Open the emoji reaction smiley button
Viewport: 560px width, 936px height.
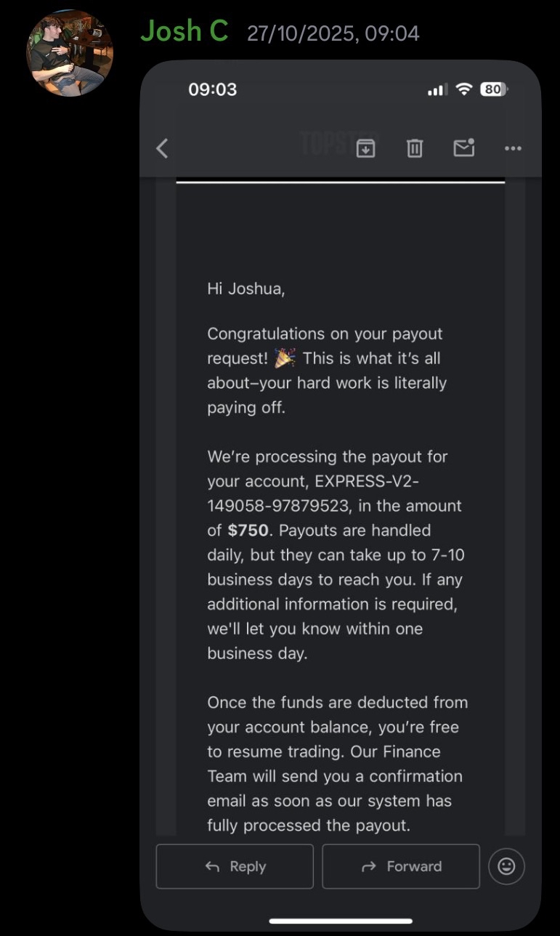506,866
